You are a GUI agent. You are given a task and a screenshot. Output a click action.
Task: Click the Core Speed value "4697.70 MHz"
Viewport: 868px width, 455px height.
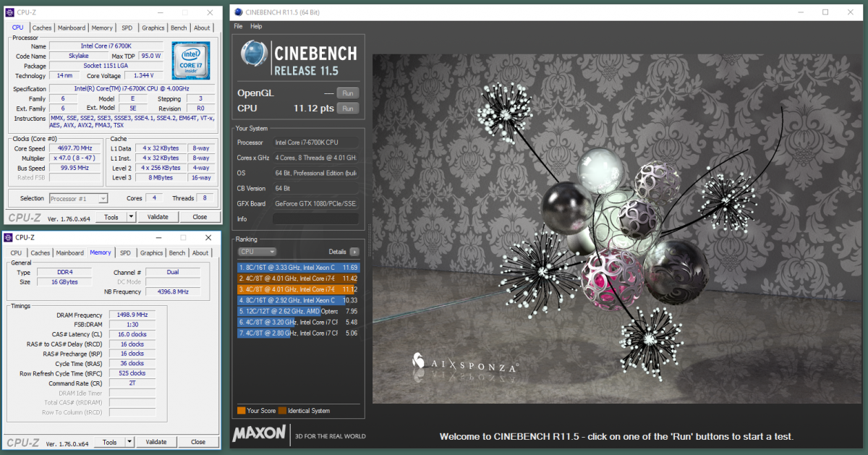[75, 148]
